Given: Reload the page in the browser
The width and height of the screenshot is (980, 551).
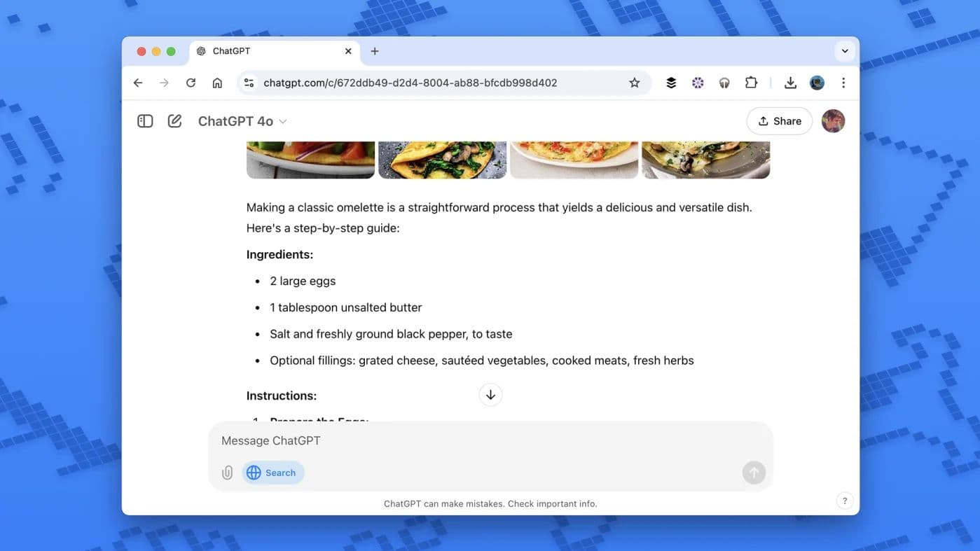Looking at the screenshot, I should point(191,83).
